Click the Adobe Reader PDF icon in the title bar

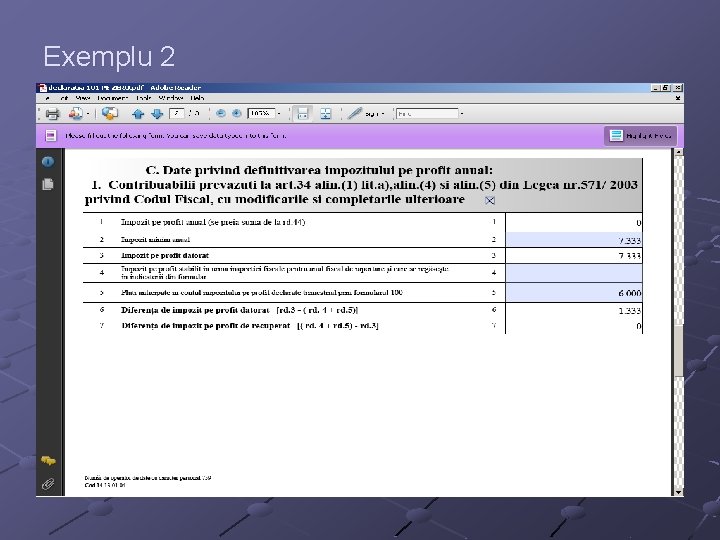(43, 88)
